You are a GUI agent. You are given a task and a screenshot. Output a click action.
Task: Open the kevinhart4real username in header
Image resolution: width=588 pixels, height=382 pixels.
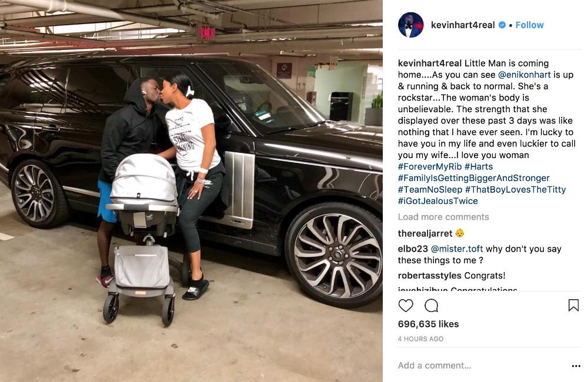click(463, 25)
